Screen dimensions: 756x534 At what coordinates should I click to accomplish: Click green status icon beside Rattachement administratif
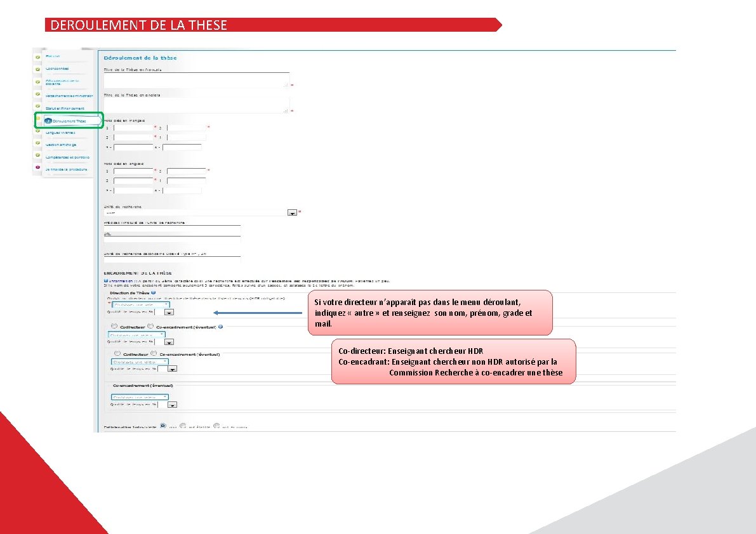37,94
